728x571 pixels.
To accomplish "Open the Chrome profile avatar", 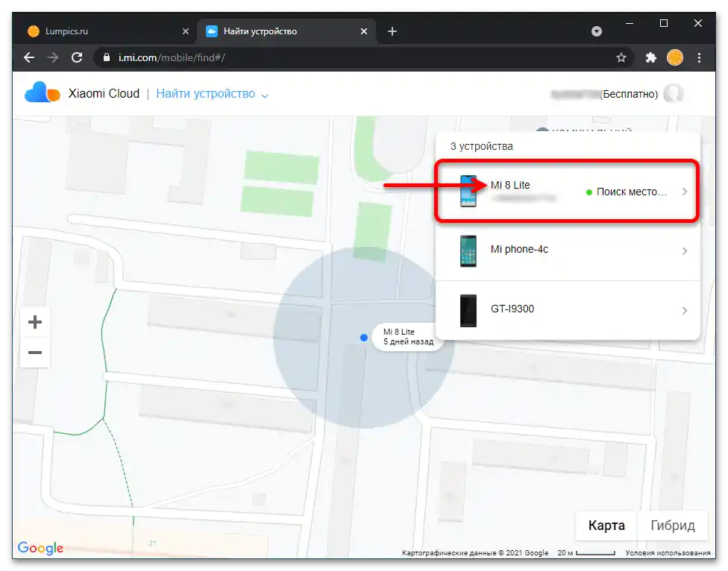I will coord(674,57).
